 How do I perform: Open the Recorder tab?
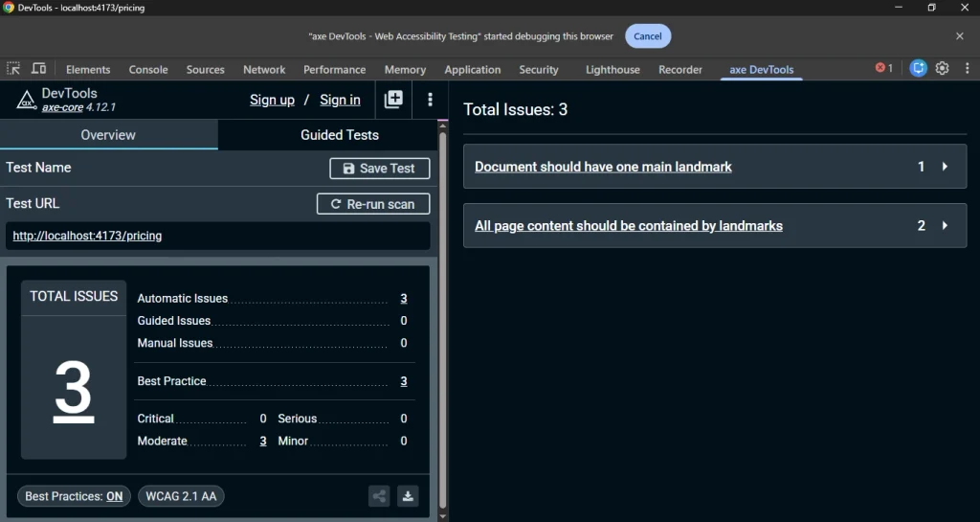[680, 69]
